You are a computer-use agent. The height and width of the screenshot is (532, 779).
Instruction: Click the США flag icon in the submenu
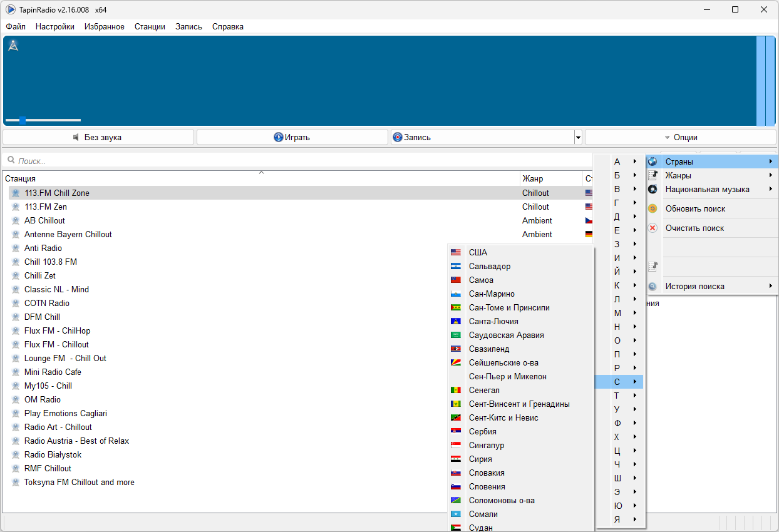coord(456,252)
